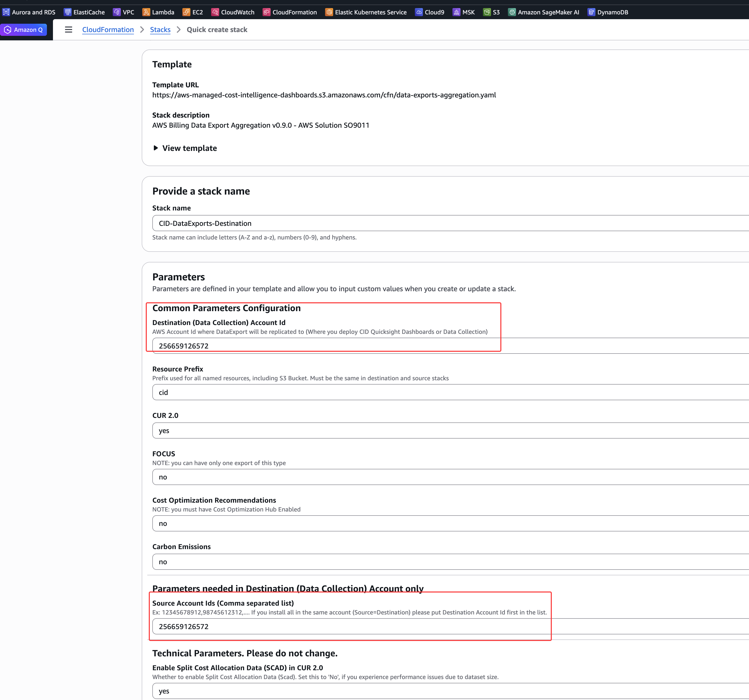Expand the View template section

pos(185,148)
